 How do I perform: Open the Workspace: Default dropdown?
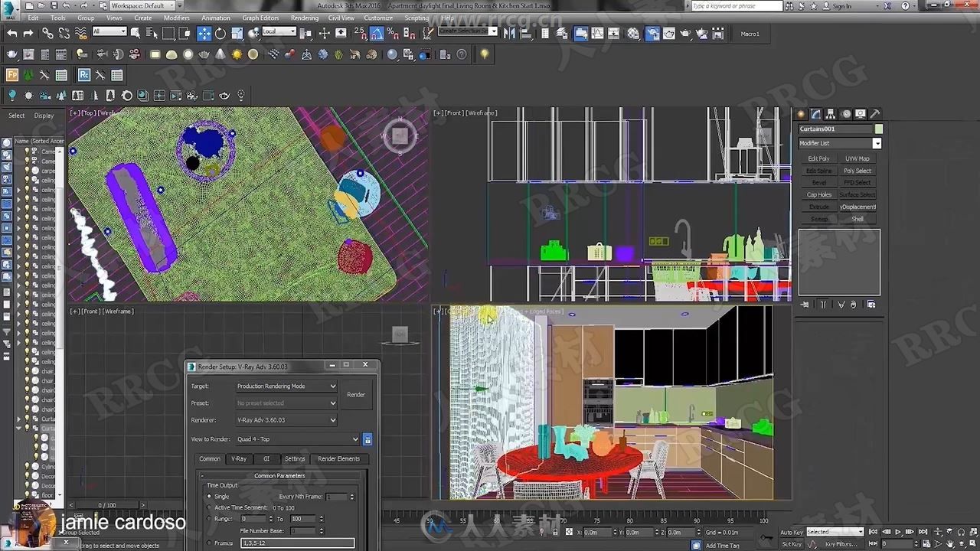[x=141, y=5]
